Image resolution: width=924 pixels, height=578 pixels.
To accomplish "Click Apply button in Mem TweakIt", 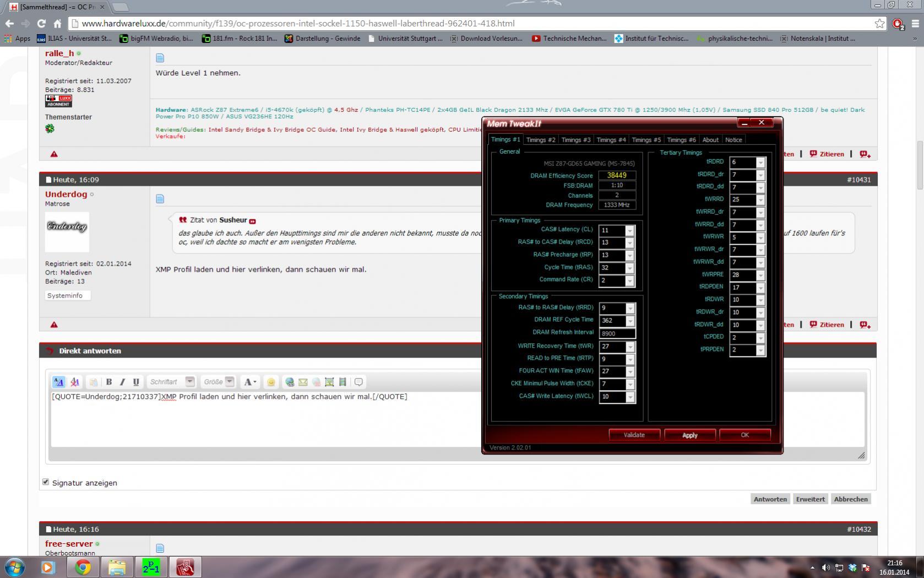I will [690, 435].
